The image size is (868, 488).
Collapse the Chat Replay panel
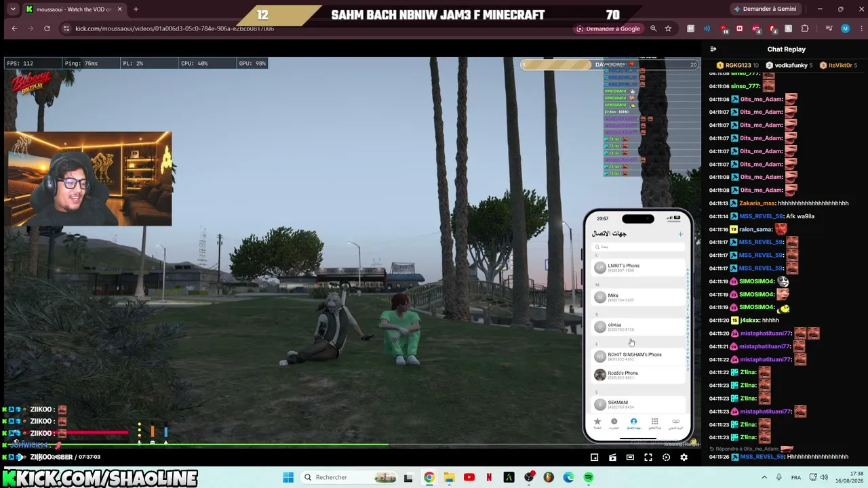pos(713,49)
